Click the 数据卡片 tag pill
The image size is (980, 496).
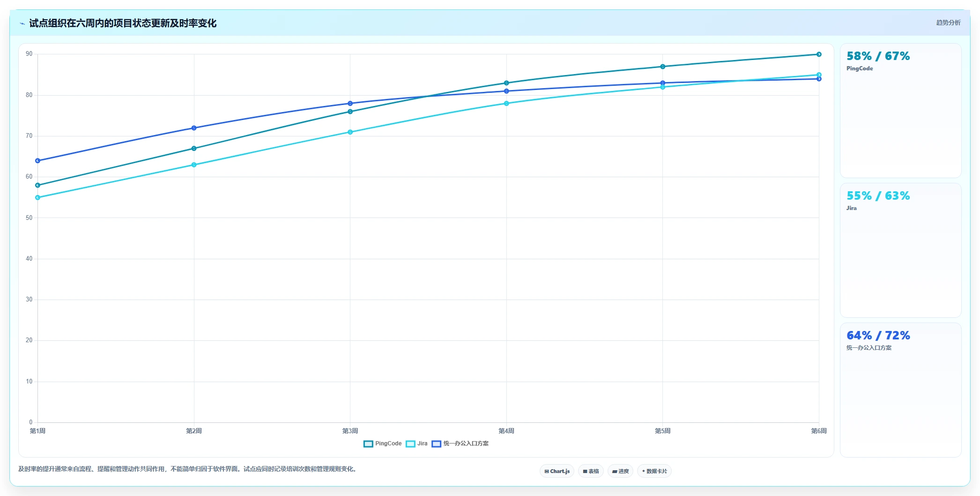[654, 471]
